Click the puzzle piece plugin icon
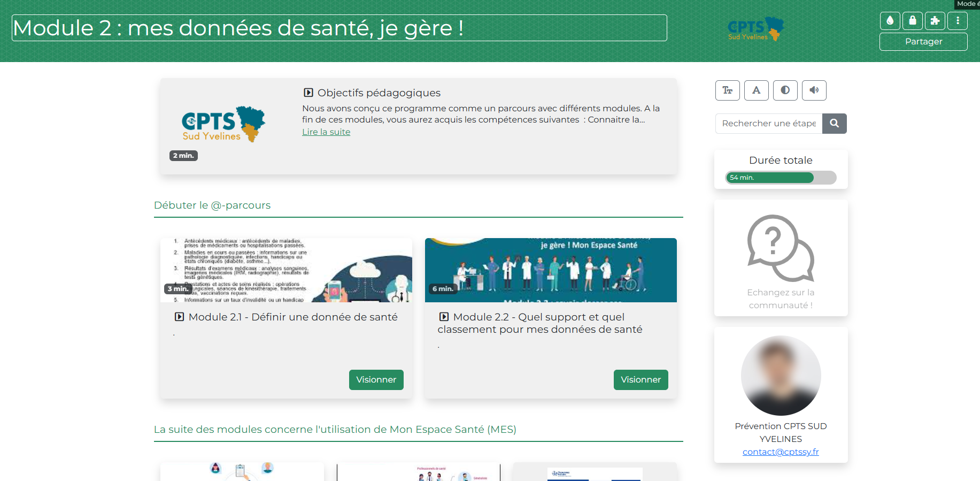Image resolution: width=980 pixels, height=481 pixels. pos(935,21)
